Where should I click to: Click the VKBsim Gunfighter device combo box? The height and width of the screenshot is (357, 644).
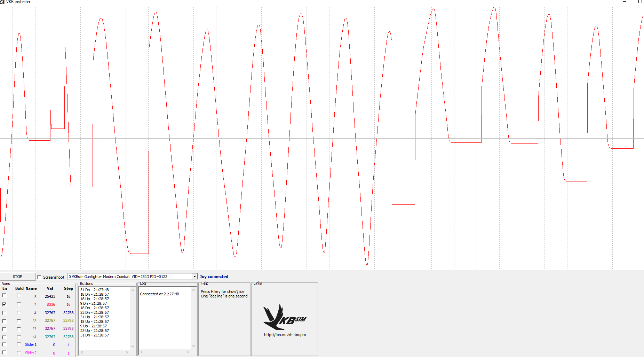[133, 277]
